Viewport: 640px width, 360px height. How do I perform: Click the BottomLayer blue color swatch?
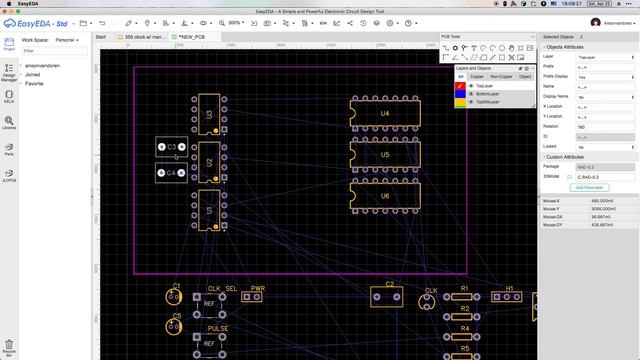(x=460, y=94)
